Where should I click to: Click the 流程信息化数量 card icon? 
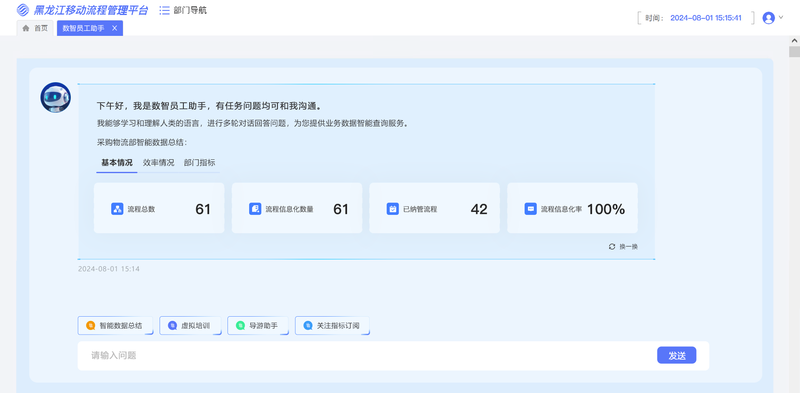point(255,209)
